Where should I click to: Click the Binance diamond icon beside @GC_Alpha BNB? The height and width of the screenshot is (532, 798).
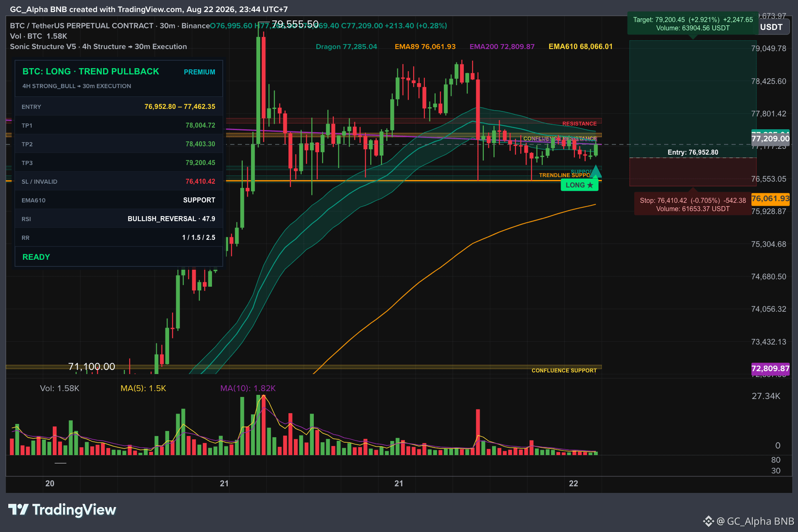click(708, 521)
